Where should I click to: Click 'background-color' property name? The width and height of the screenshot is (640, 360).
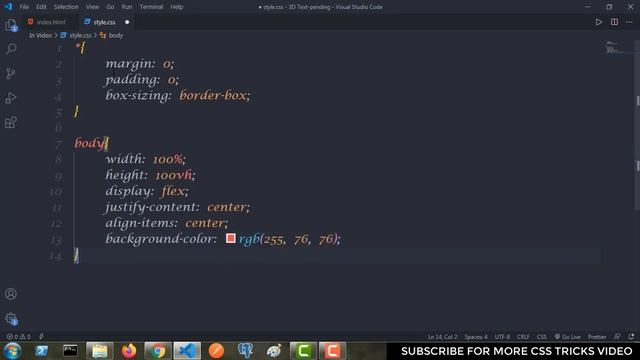pyautogui.click(x=159, y=238)
